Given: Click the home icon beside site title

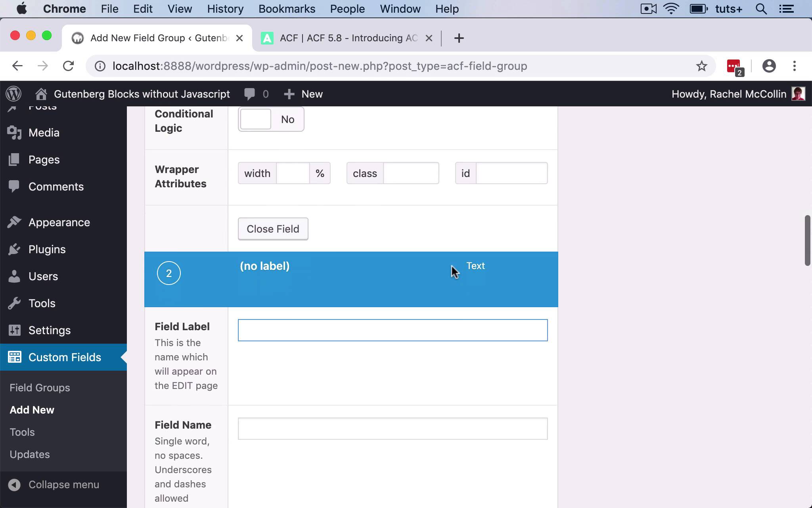Looking at the screenshot, I should coord(41,94).
